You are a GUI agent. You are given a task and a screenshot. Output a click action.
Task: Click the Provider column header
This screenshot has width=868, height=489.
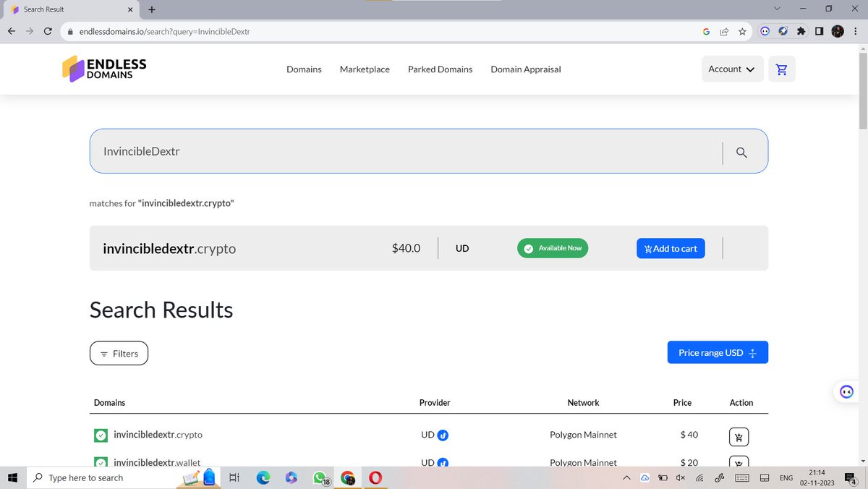435,402
